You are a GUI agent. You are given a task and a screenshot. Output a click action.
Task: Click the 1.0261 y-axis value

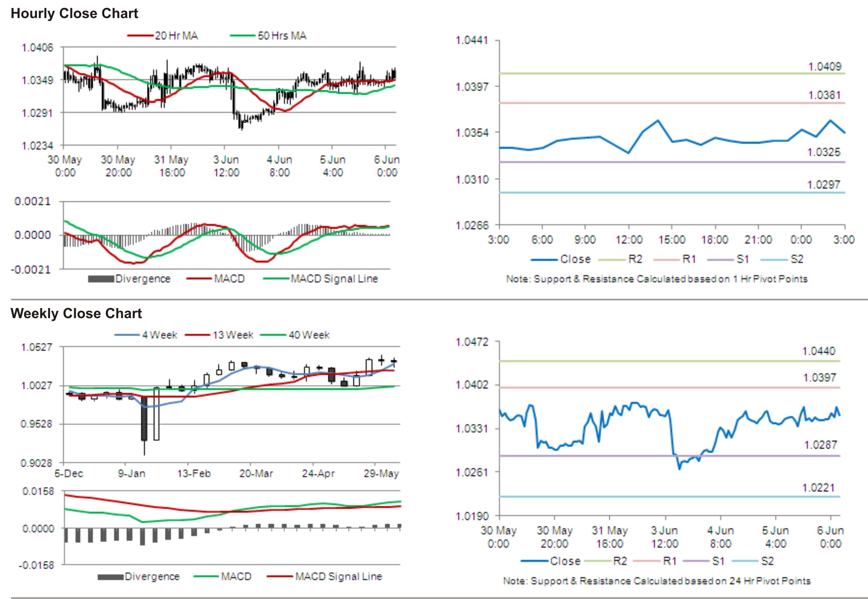(472, 472)
